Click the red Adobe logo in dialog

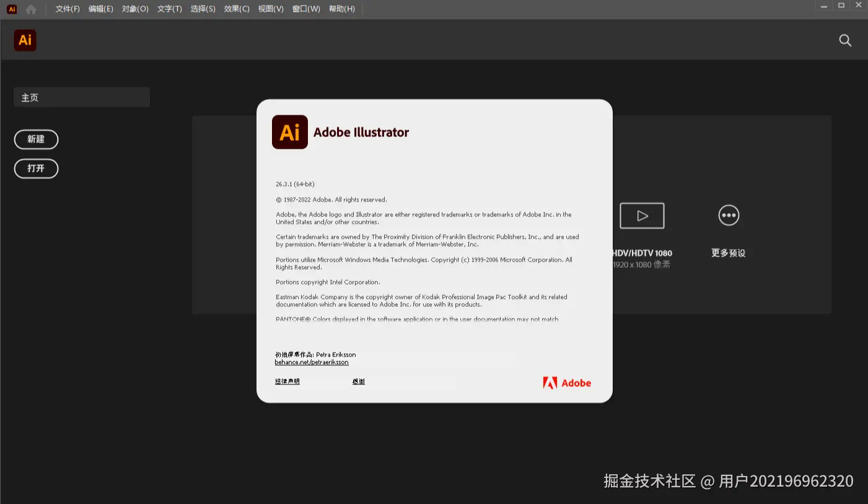pos(567,383)
